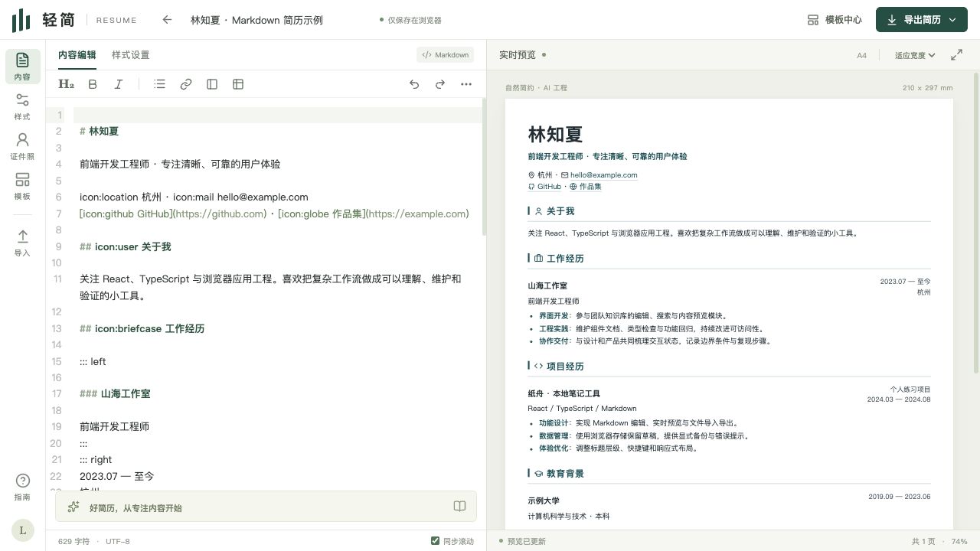Open the 模板 sidebar panel
The height and width of the screenshot is (551, 980).
click(22, 186)
